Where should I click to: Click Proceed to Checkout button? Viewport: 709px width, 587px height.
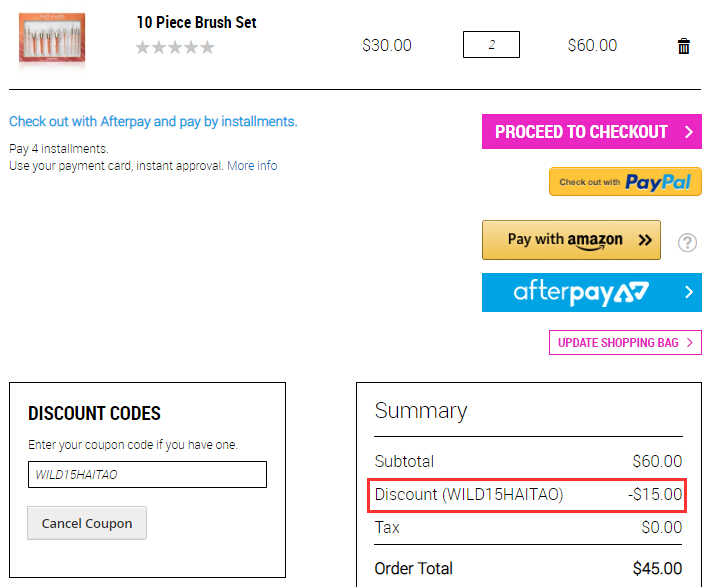(591, 132)
